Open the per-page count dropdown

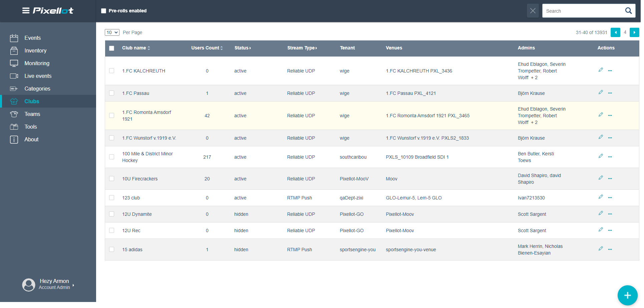(112, 32)
